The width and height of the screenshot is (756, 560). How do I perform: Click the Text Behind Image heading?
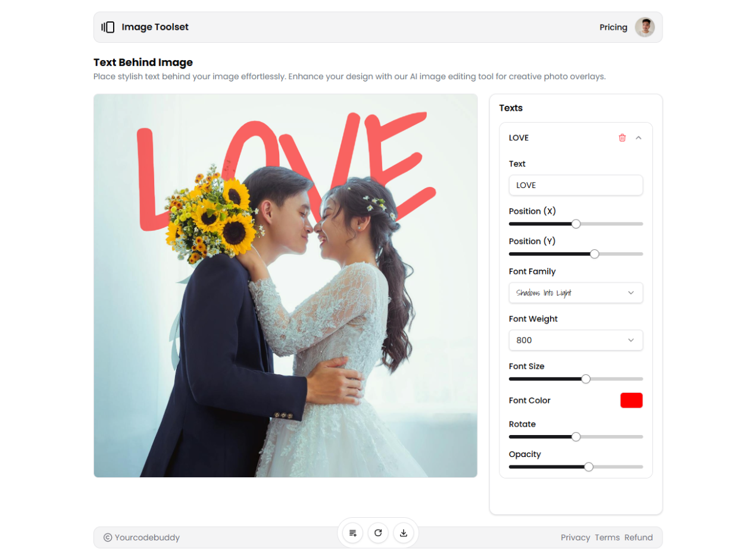(x=143, y=62)
